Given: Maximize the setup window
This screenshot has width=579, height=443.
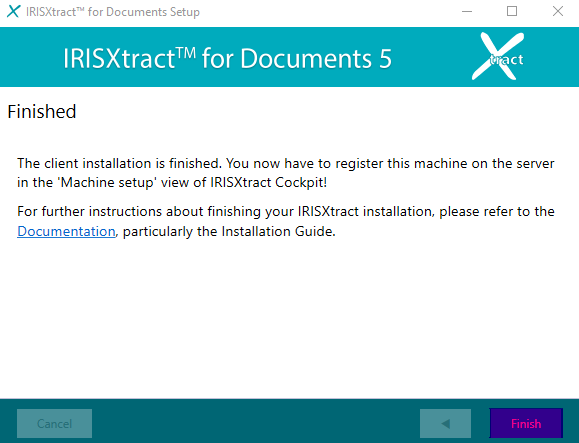Looking at the screenshot, I should click(x=512, y=11).
